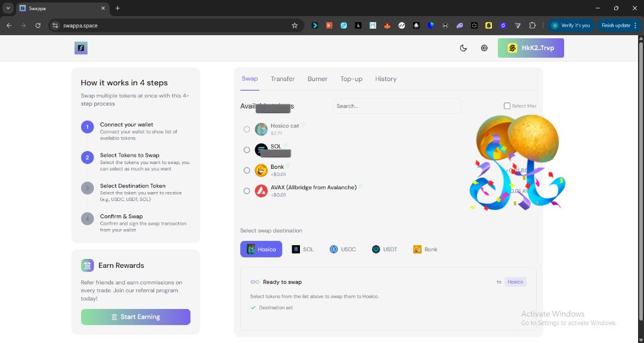644x343 pixels.
Task: Open the orange square extension icon
Action: click(x=329, y=26)
